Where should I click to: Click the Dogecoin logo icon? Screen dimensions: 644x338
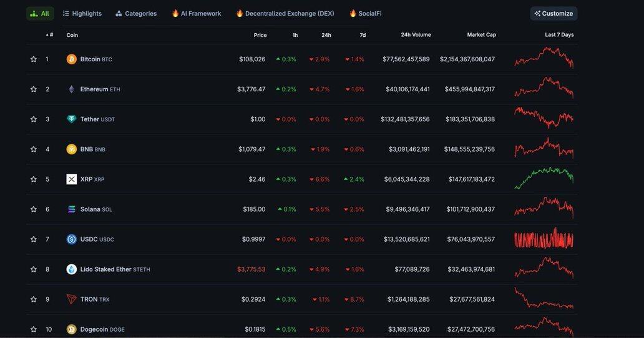coord(72,329)
